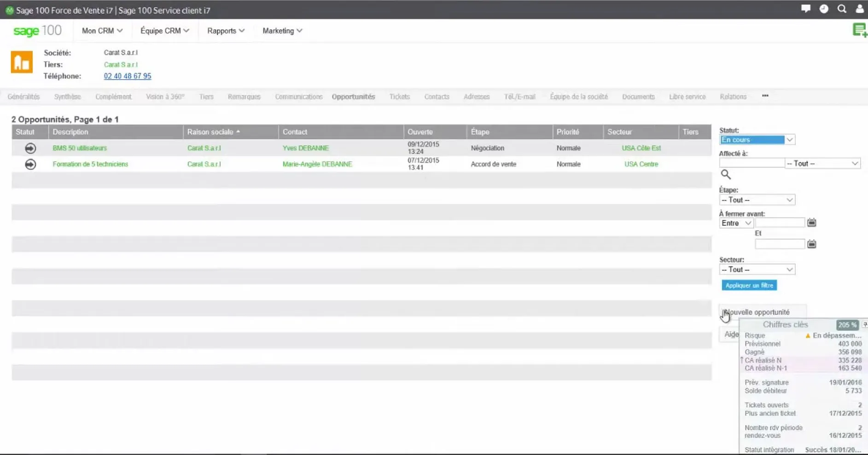The image size is (868, 455).
Task: Click Carat S.a.r.l in the BMS 50 row
Action: coord(204,148)
